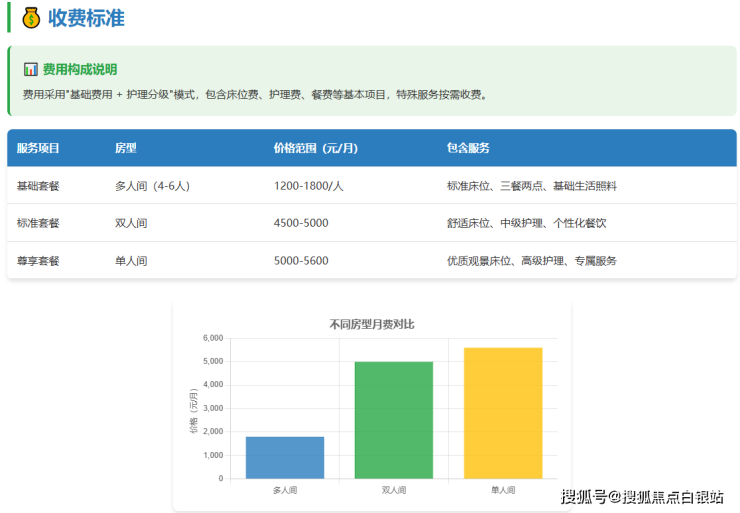Click the green 双人间 bar in chart
Viewport: 740px width, 513px height.
click(x=393, y=420)
